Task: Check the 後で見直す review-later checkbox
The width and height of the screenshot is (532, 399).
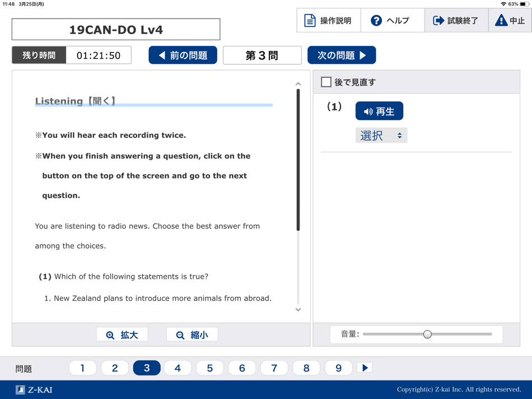Action: (326, 82)
